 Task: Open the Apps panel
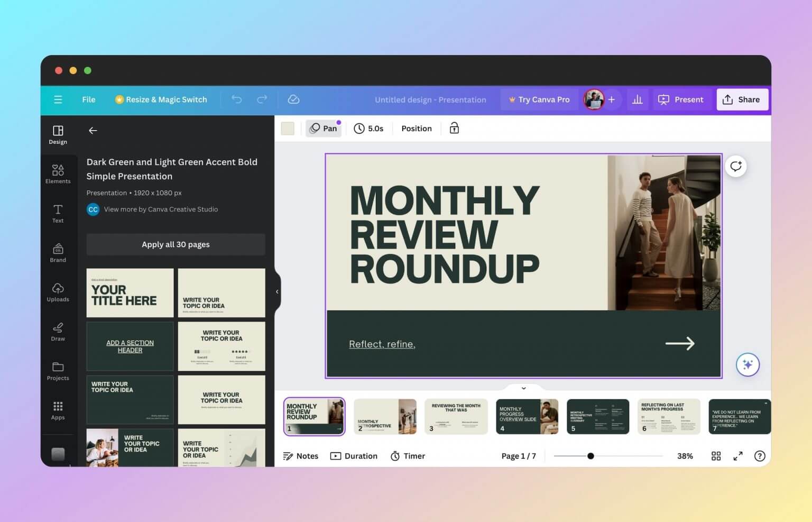(58, 409)
